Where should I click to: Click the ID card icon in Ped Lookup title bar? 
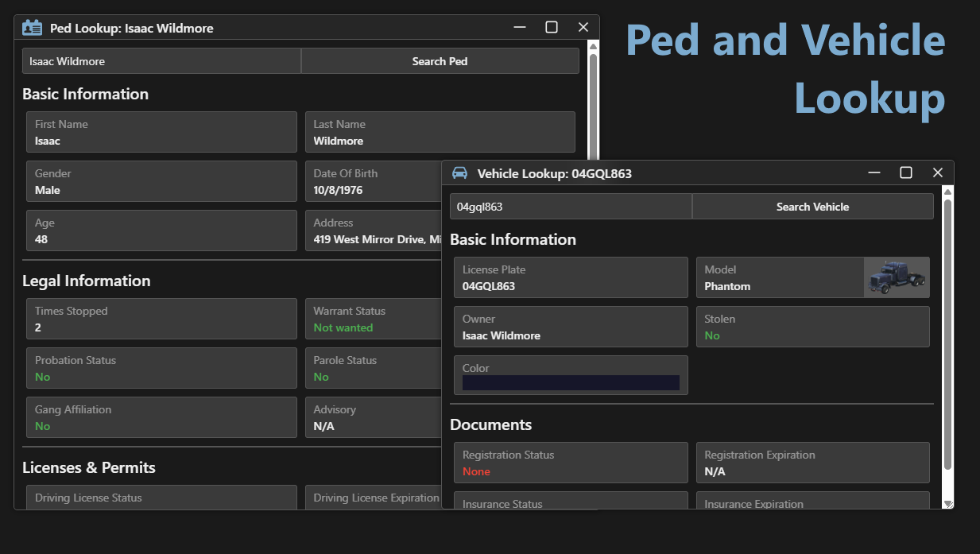(x=32, y=28)
